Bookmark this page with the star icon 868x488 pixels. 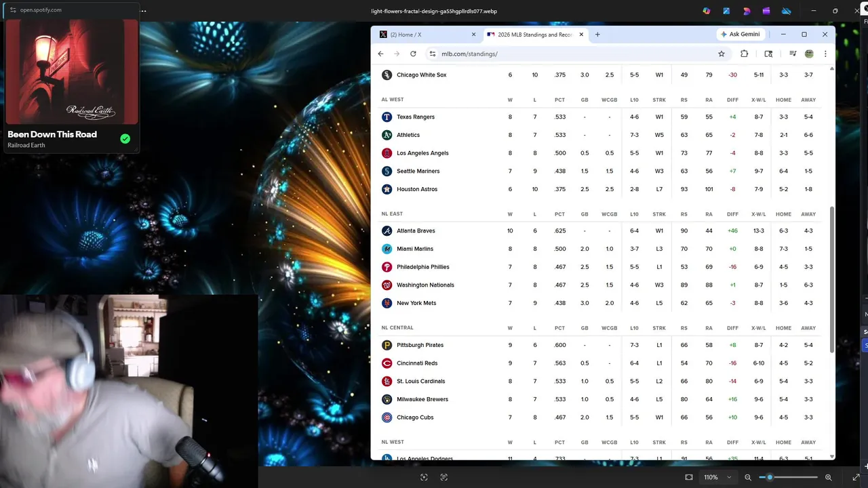[722, 54]
